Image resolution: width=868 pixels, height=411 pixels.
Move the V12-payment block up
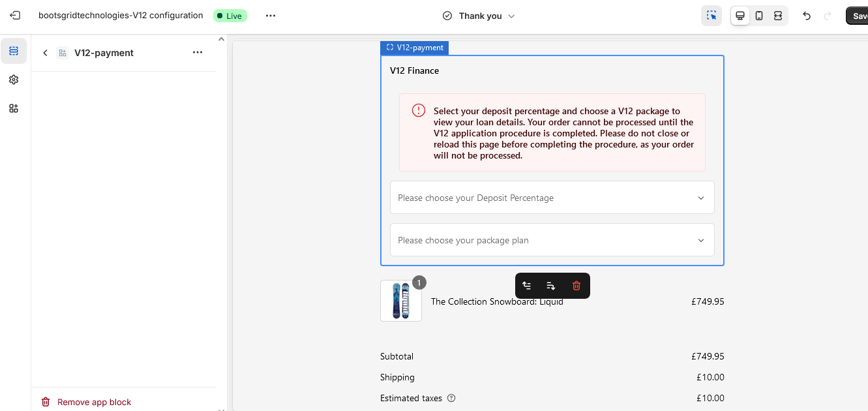click(x=527, y=286)
